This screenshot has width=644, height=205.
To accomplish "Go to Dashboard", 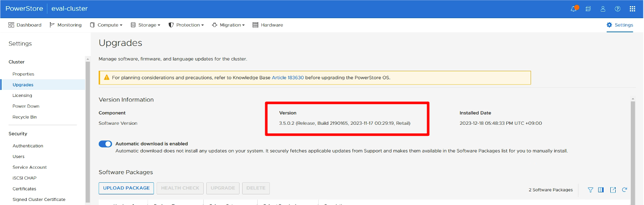I will (25, 25).
